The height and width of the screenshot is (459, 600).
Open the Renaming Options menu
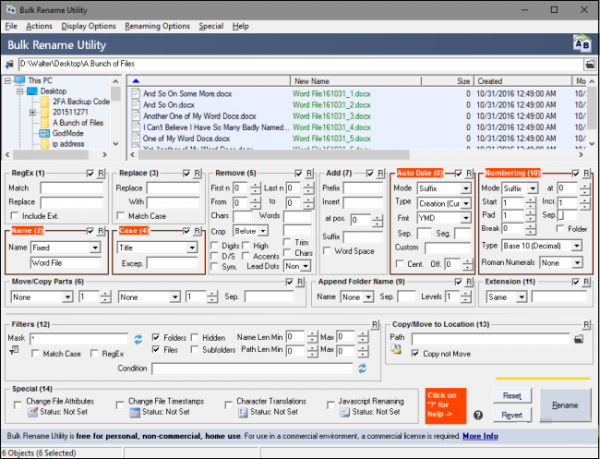(157, 25)
